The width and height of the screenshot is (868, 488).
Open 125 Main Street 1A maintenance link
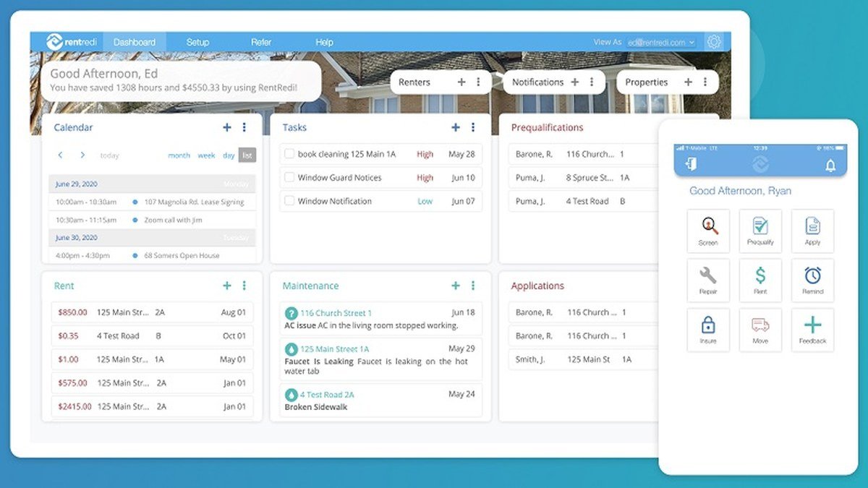(x=334, y=349)
